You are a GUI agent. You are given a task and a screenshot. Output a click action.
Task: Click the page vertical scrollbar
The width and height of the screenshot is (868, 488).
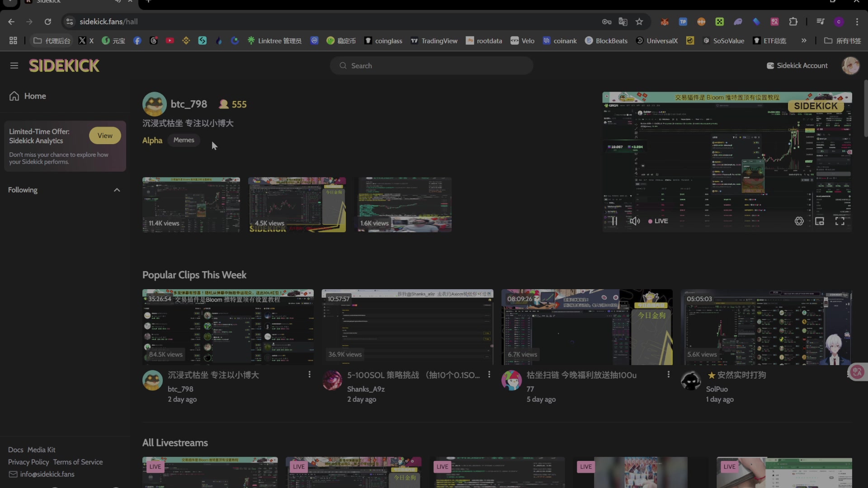pyautogui.click(x=865, y=108)
